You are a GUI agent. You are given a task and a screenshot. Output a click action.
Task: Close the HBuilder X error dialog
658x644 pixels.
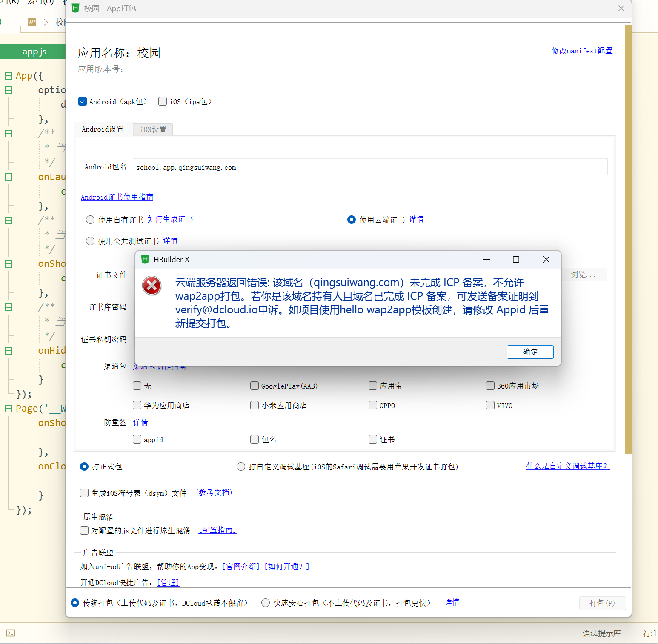tap(546, 259)
